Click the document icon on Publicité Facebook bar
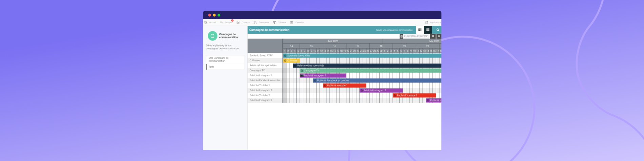Image resolution: width=644 pixels, height=161 pixels. coord(315,80)
